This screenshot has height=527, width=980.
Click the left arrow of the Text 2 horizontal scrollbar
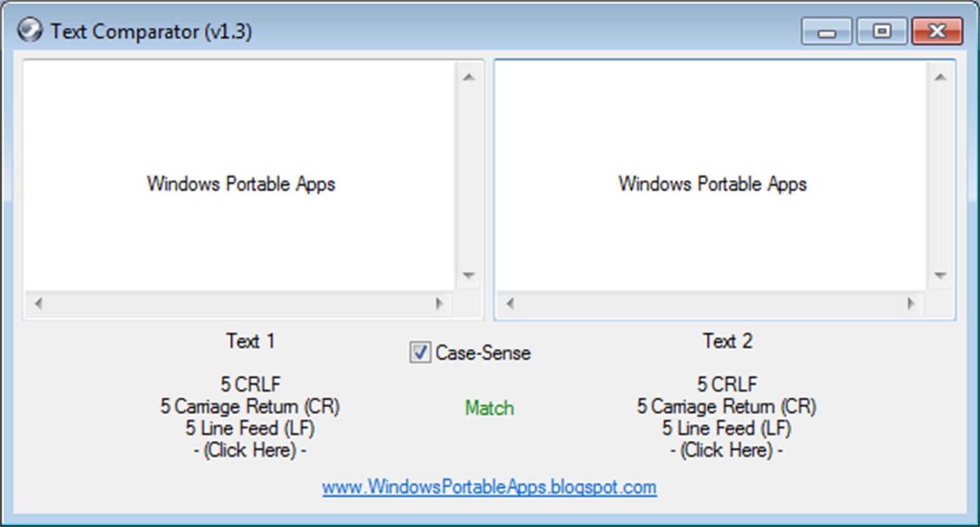pyautogui.click(x=510, y=304)
